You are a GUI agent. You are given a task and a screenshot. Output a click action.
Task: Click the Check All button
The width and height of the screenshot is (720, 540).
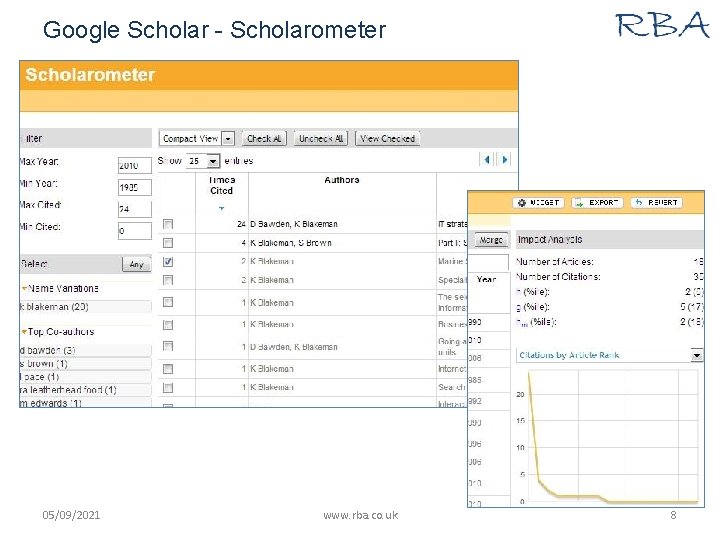264,138
